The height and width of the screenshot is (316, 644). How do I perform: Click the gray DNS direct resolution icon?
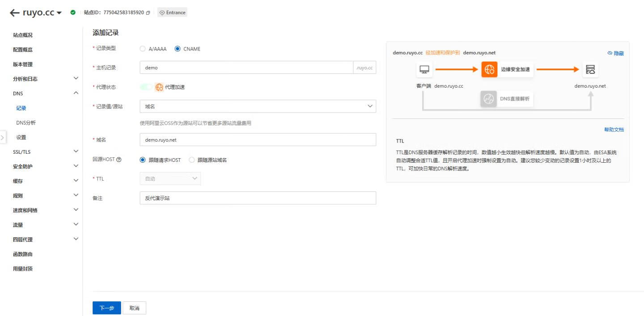click(x=488, y=99)
